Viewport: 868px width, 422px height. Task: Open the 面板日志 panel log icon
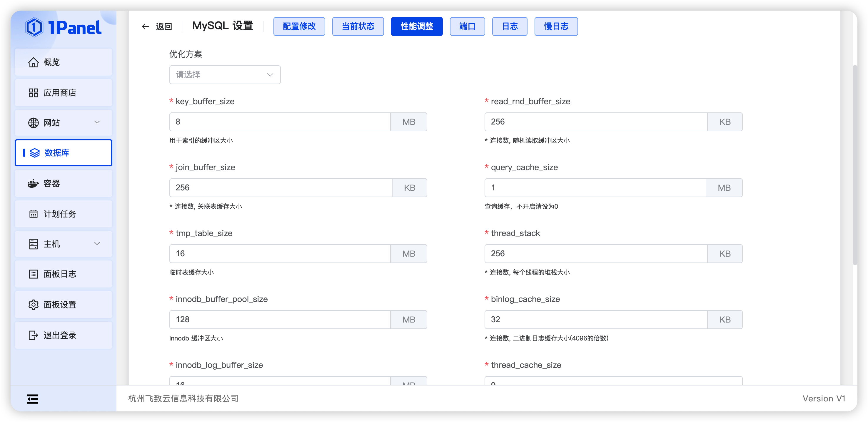coord(34,274)
